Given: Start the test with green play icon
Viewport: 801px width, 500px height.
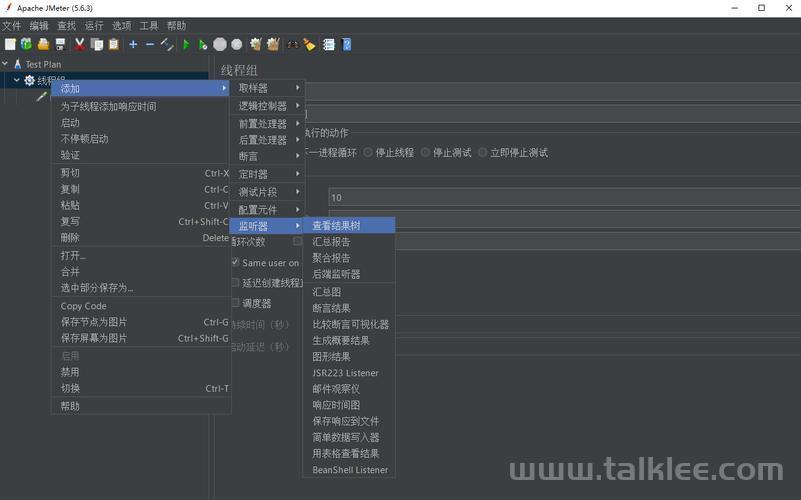Looking at the screenshot, I should [x=186, y=44].
